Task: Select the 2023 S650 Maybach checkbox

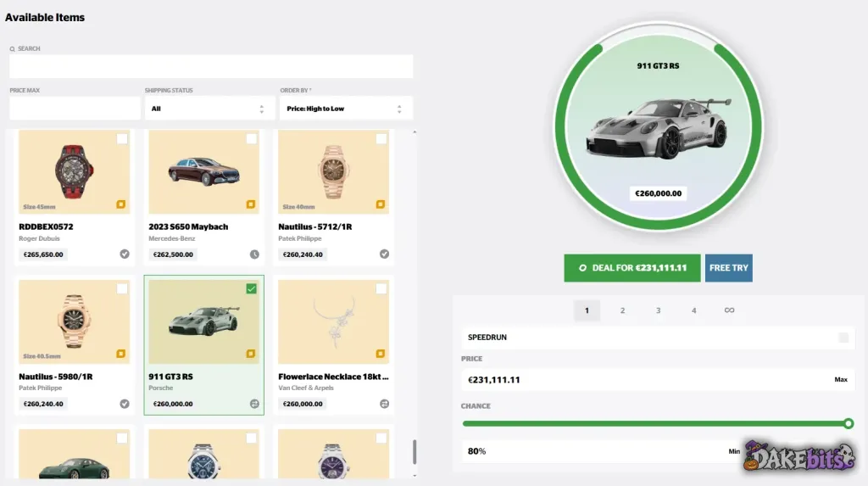Action: tap(251, 138)
